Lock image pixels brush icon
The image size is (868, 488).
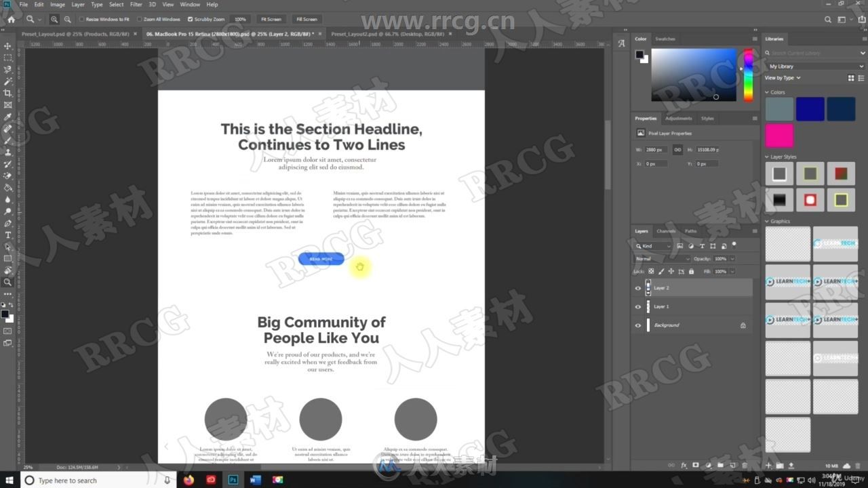[661, 271]
